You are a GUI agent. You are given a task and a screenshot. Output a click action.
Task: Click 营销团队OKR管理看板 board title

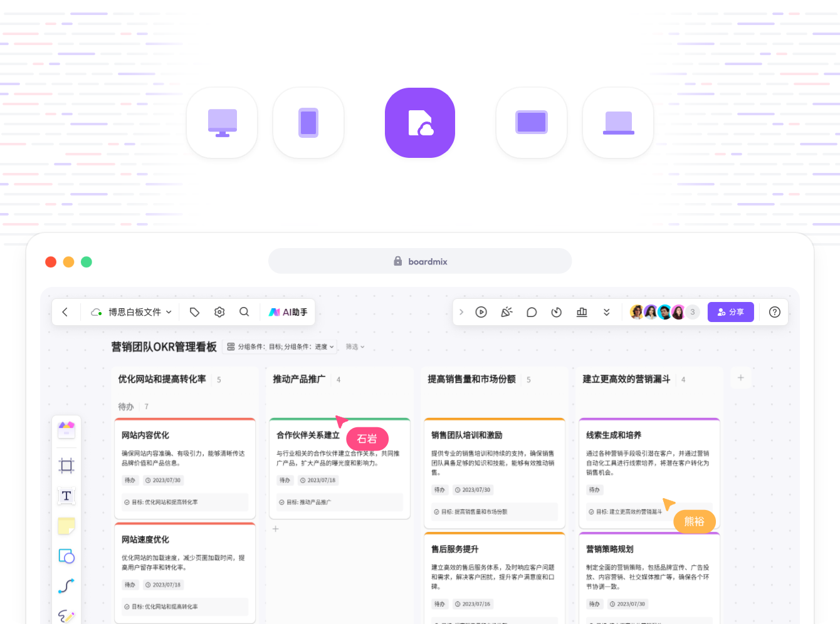click(164, 346)
